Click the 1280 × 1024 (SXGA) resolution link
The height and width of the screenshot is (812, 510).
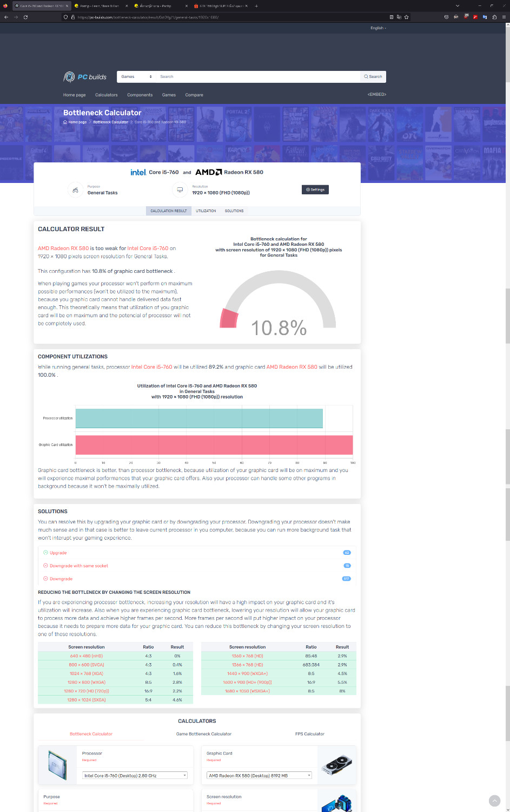87,700
